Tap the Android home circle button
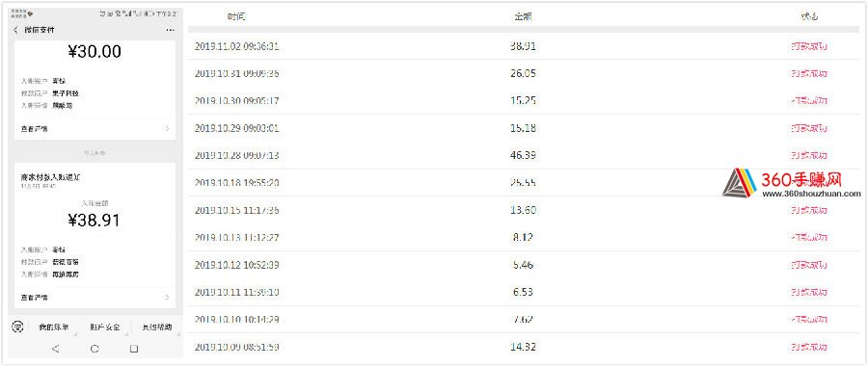 pos(95,349)
